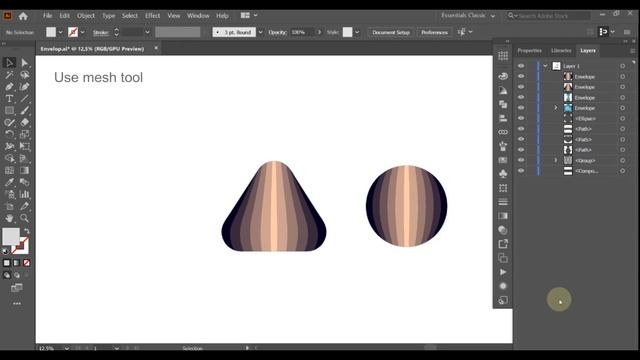This screenshot has width=640, height=360.
Task: Open the Links panel chain icon in dock
Action: click(503, 132)
